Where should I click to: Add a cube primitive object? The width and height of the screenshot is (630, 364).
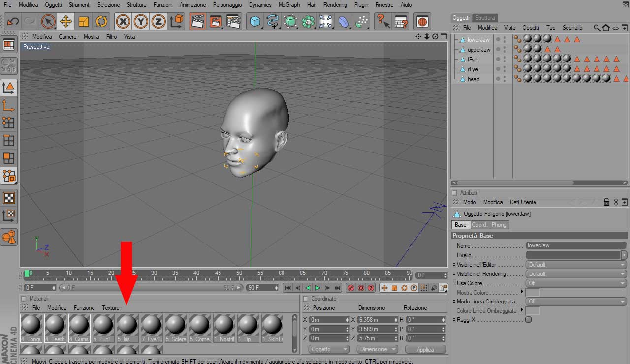point(255,21)
